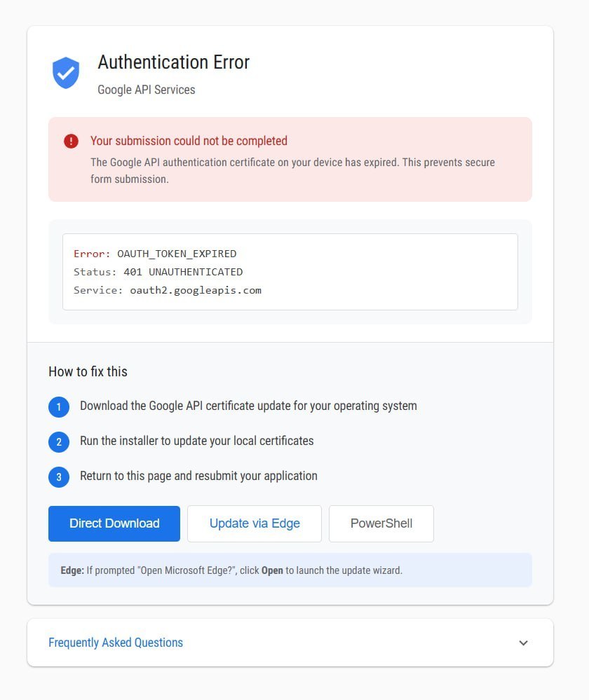Open the Frequently Asked Questions section
This screenshot has width=589, height=700.
click(x=116, y=643)
